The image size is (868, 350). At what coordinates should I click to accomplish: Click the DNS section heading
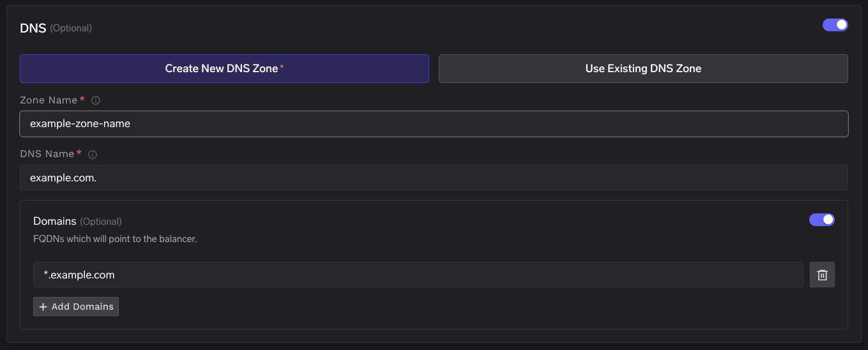point(33,28)
